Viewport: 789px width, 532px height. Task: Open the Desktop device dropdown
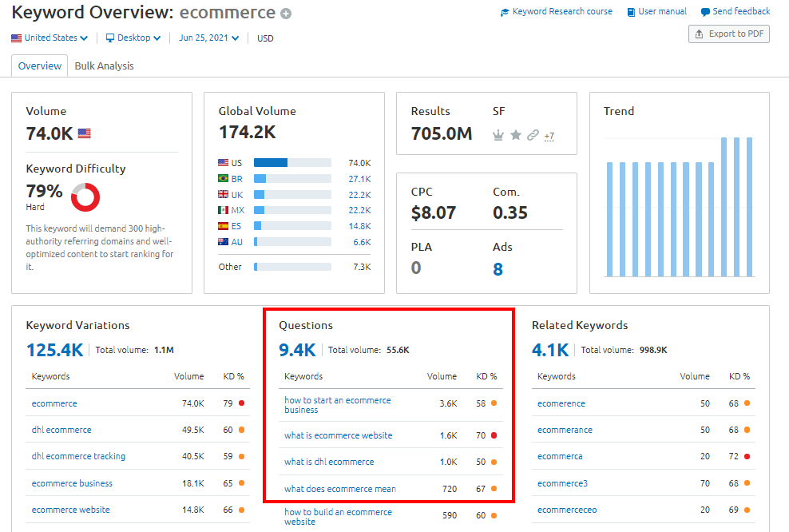pos(133,38)
